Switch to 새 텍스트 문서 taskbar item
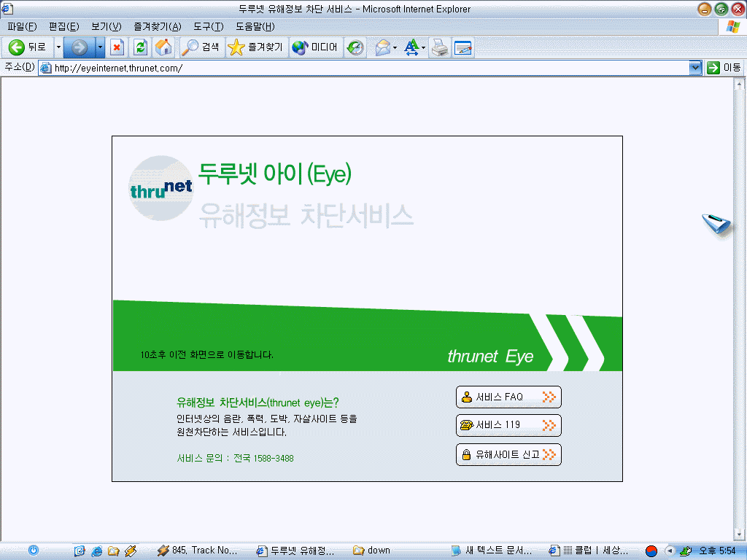747x560 pixels. [x=491, y=551]
